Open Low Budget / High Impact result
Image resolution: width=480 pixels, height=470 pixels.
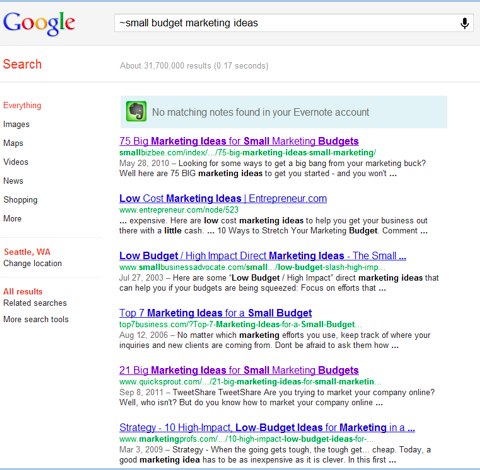[263, 256]
